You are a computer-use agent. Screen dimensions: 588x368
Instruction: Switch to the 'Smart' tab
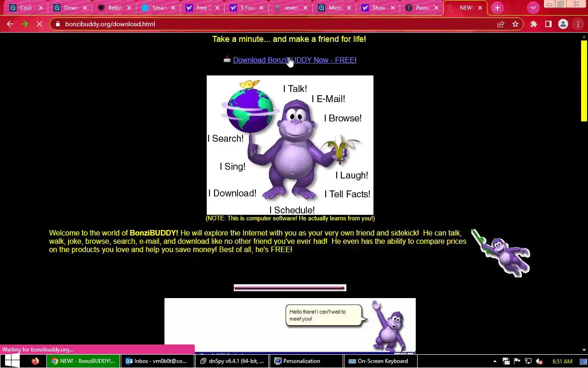tap(158, 8)
